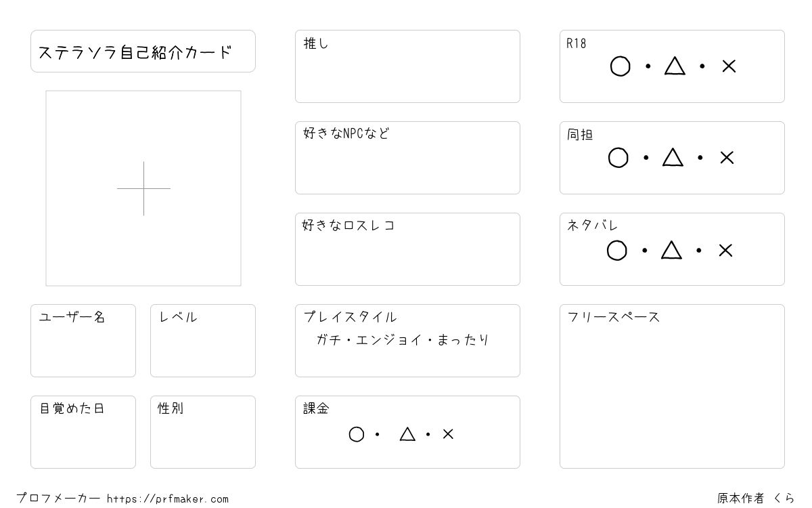Select the ガチ playstyle option
812x508 pixels.
click(x=328, y=340)
